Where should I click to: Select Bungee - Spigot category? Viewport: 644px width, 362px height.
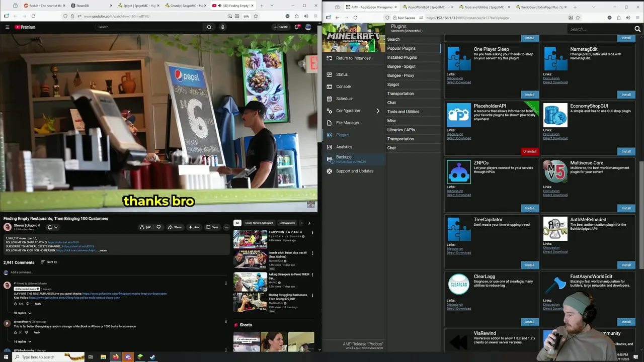[413, 66]
